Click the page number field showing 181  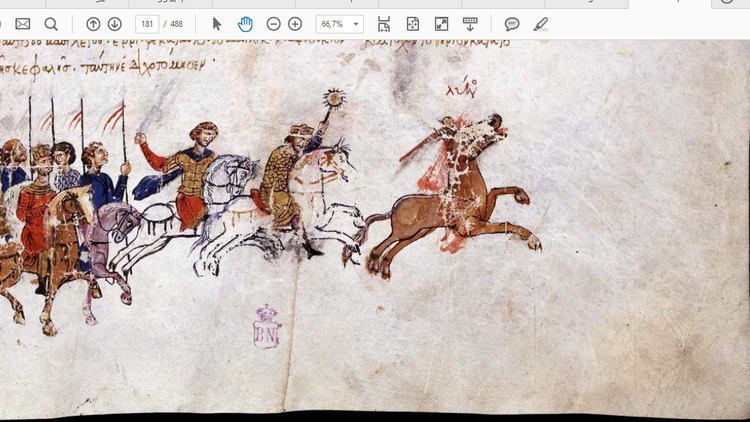click(147, 24)
